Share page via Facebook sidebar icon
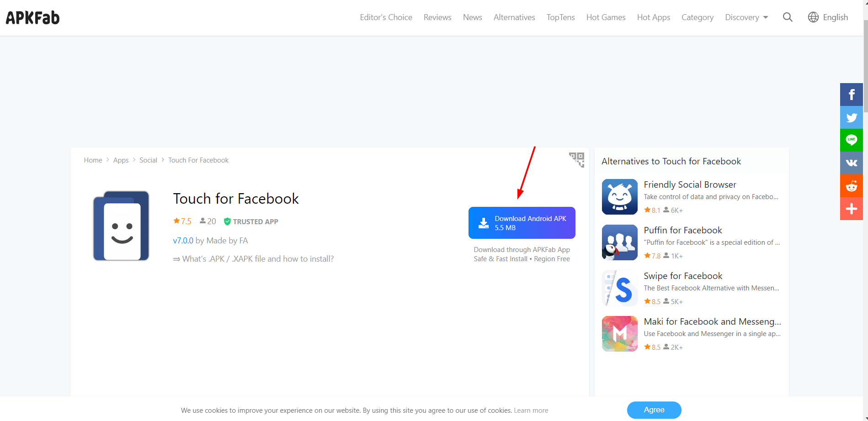The width and height of the screenshot is (868, 421). (851, 95)
